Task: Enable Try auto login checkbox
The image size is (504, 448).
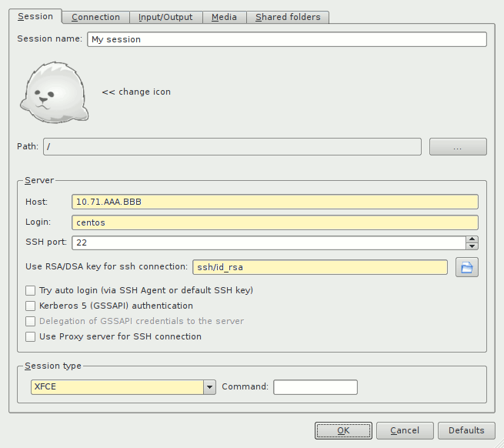Action: pos(31,290)
